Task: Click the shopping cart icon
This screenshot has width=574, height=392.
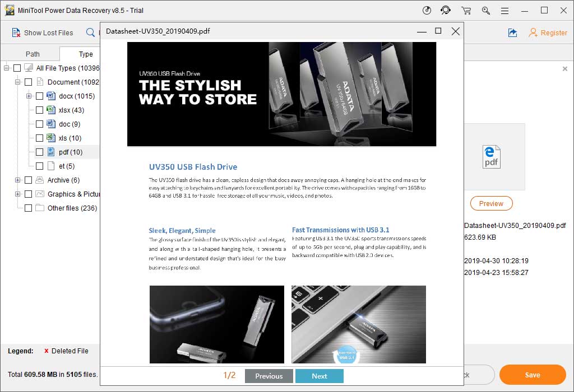Action: tap(466, 11)
